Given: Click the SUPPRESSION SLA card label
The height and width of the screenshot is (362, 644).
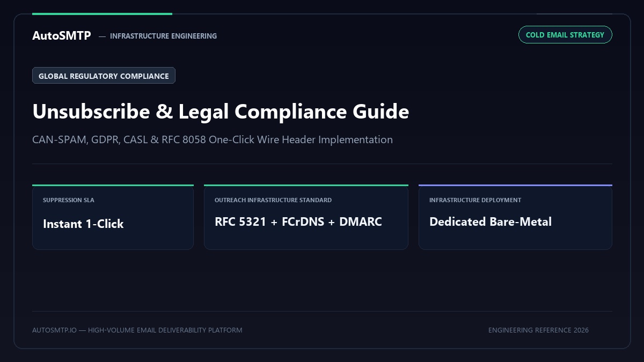Looking at the screenshot, I should (69, 200).
